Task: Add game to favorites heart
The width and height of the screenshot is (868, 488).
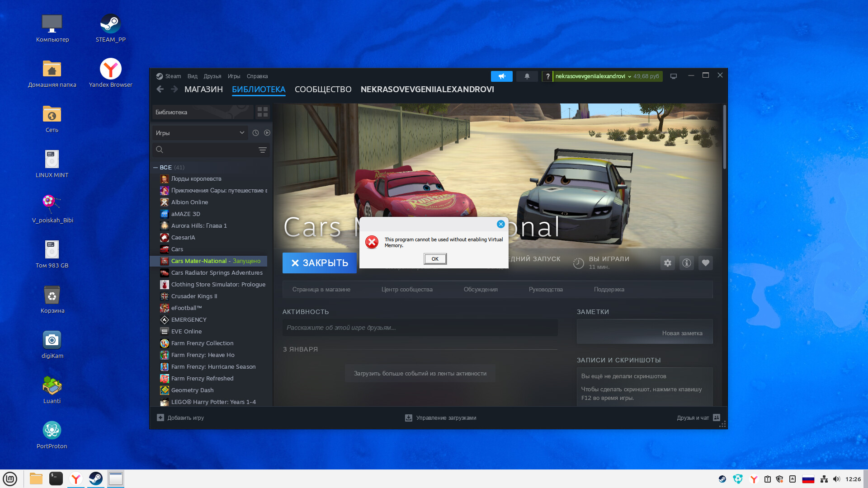Action: pos(705,263)
